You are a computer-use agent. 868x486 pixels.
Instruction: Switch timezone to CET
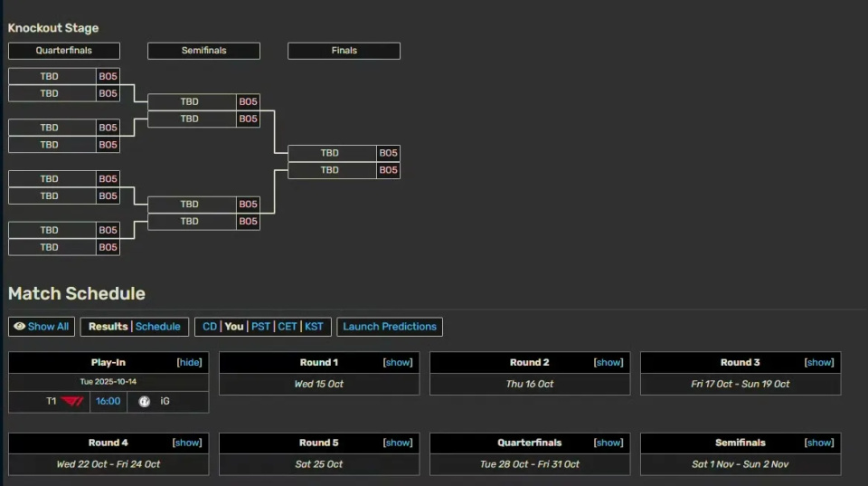click(x=288, y=327)
